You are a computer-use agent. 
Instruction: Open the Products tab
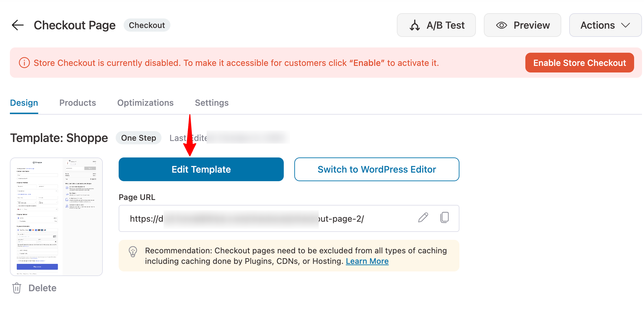(77, 103)
